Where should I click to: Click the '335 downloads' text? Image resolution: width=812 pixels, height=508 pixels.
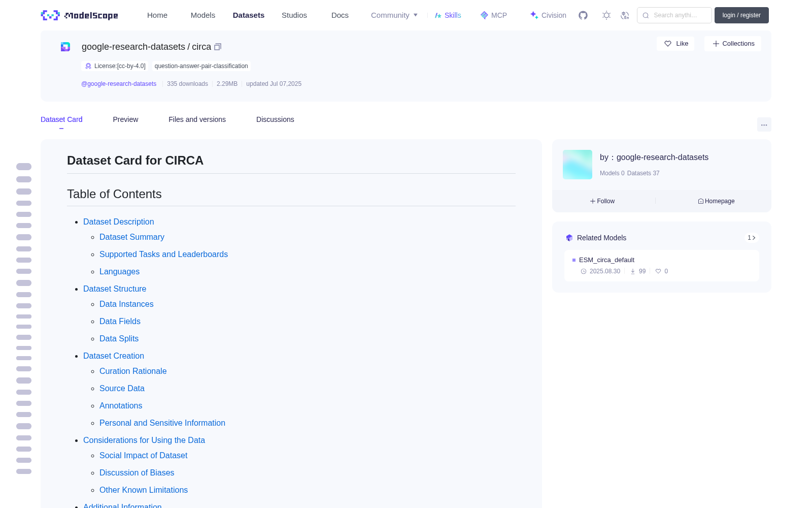(187, 84)
